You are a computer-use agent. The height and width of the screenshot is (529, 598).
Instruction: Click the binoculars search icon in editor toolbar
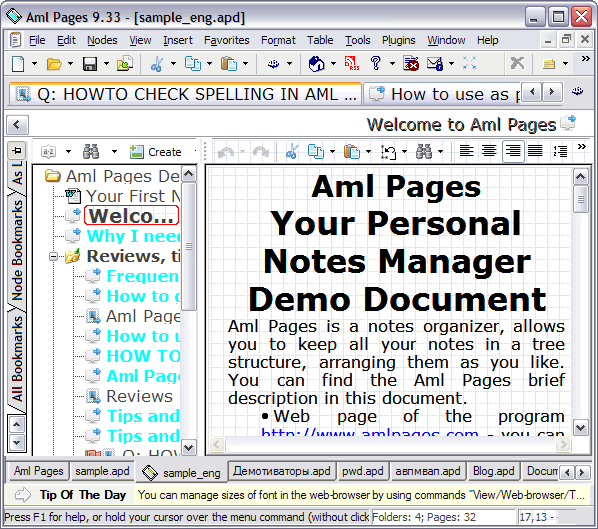coord(424,151)
